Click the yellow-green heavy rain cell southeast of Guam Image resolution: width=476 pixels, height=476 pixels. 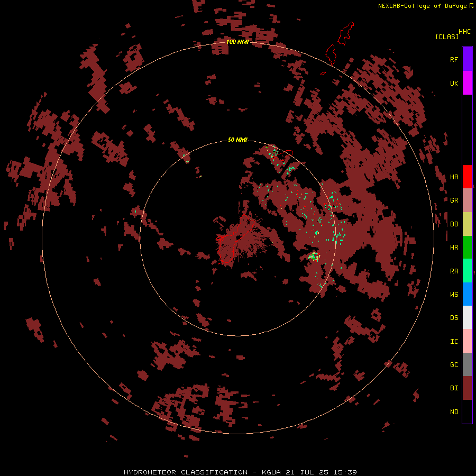[314, 257]
